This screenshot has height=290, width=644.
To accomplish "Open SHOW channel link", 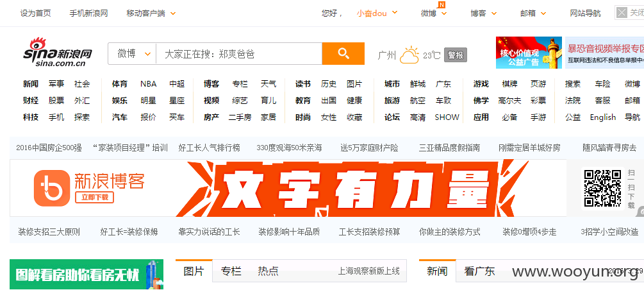I will (x=447, y=117).
